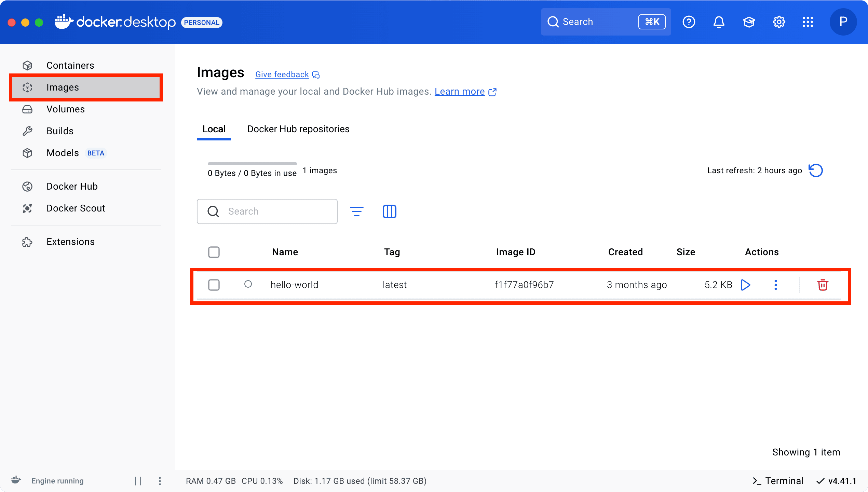Open Settings gear in header
Image resolution: width=868 pixels, height=492 pixels.
779,22
